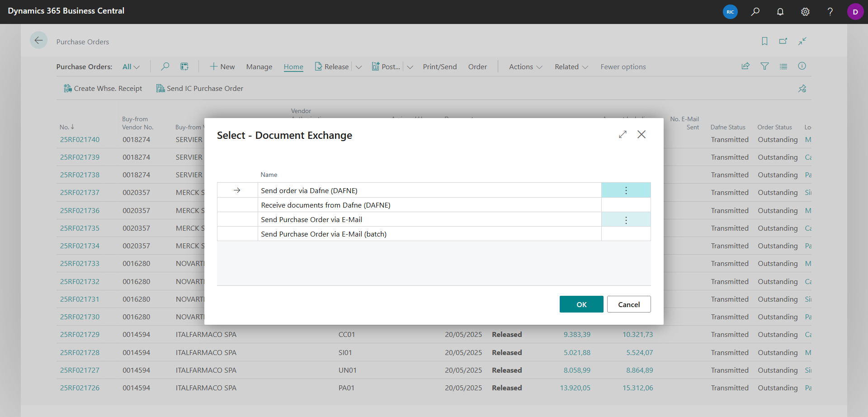Click the back arrow to leave Purchase Orders
Screen dimensions: 868x417
(x=39, y=40)
